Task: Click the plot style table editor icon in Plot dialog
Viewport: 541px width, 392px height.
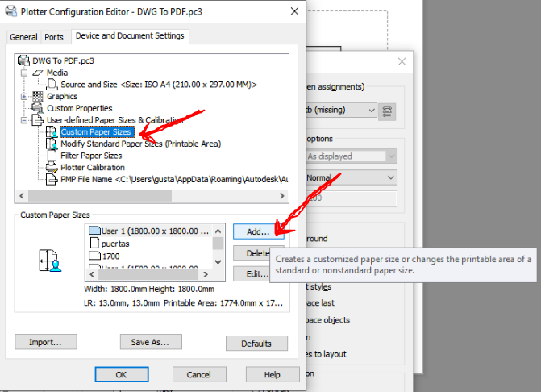Action: click(x=387, y=112)
